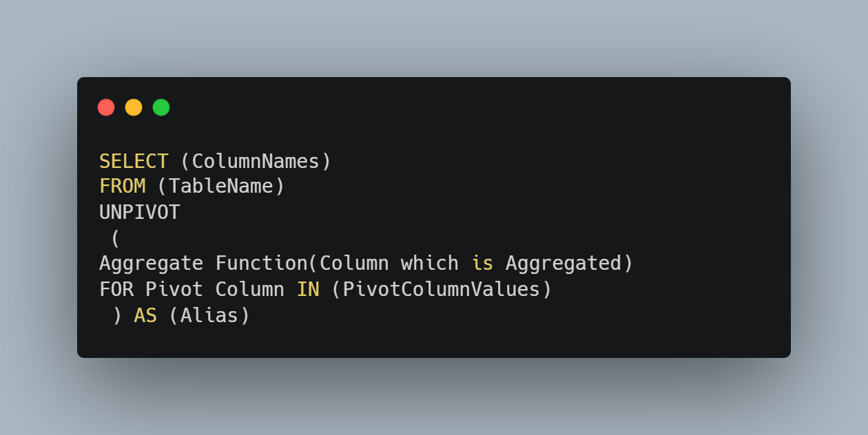Image resolution: width=868 pixels, height=435 pixels.
Task: Click the (Alias) placeholder
Action: [x=209, y=315]
